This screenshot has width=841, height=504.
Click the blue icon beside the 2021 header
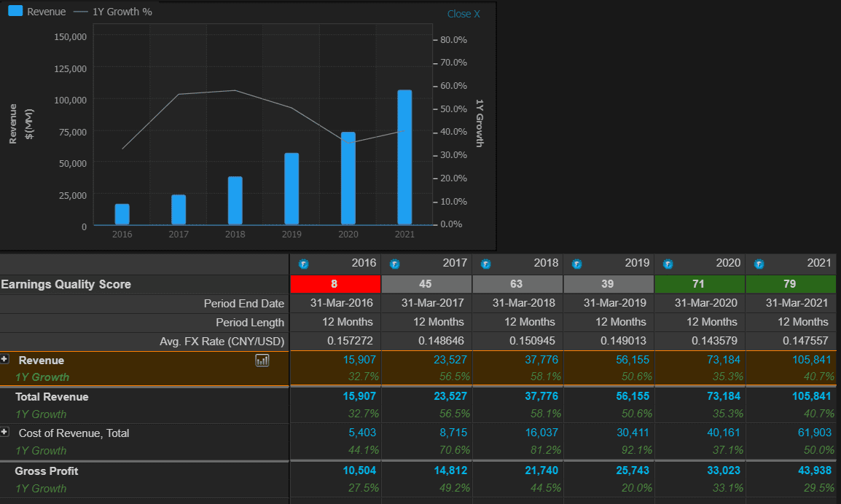coord(759,264)
